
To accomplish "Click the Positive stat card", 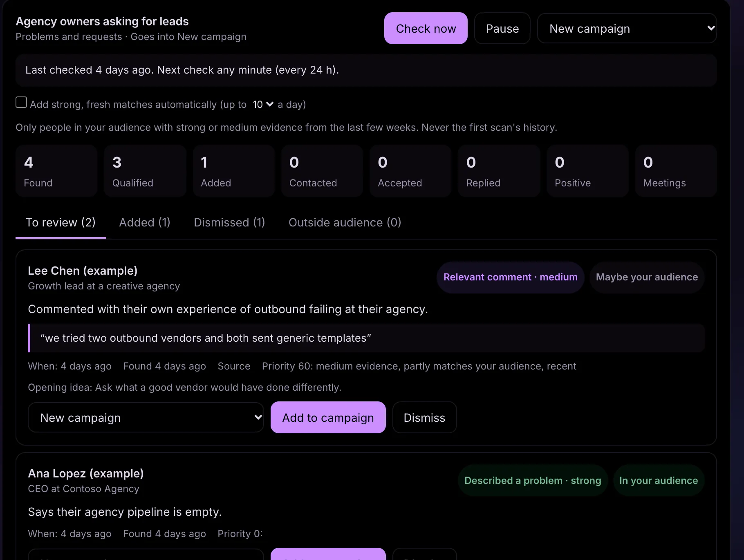I will pyautogui.click(x=587, y=171).
